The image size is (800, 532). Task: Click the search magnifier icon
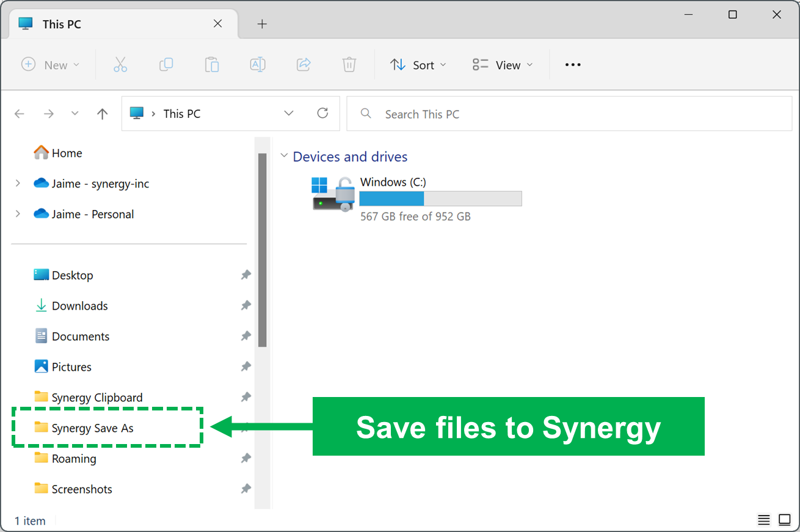[x=366, y=114]
